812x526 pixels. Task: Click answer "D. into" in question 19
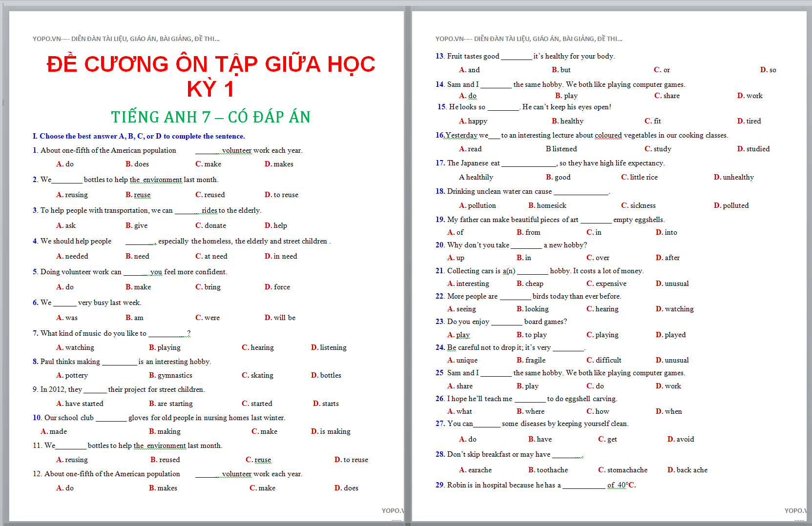(x=666, y=232)
